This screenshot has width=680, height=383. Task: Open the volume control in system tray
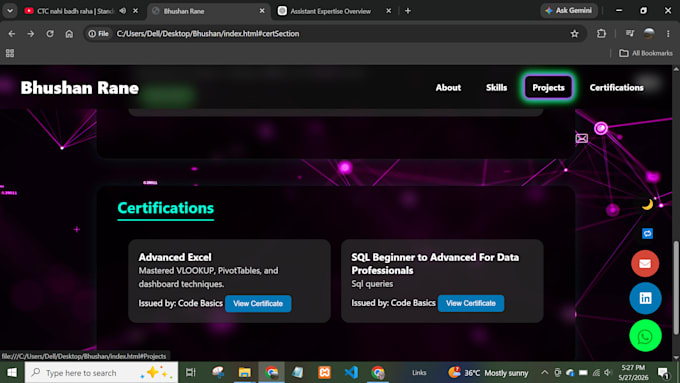pyautogui.click(x=608, y=372)
